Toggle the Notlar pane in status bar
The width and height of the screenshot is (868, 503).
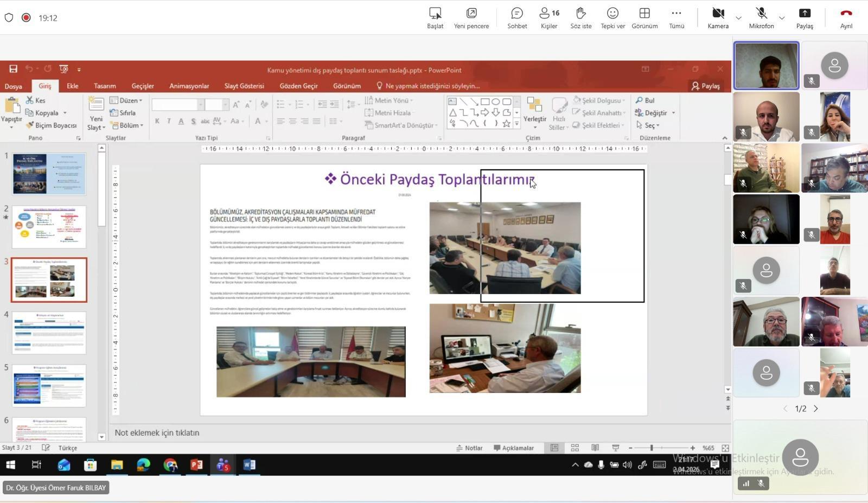click(469, 448)
